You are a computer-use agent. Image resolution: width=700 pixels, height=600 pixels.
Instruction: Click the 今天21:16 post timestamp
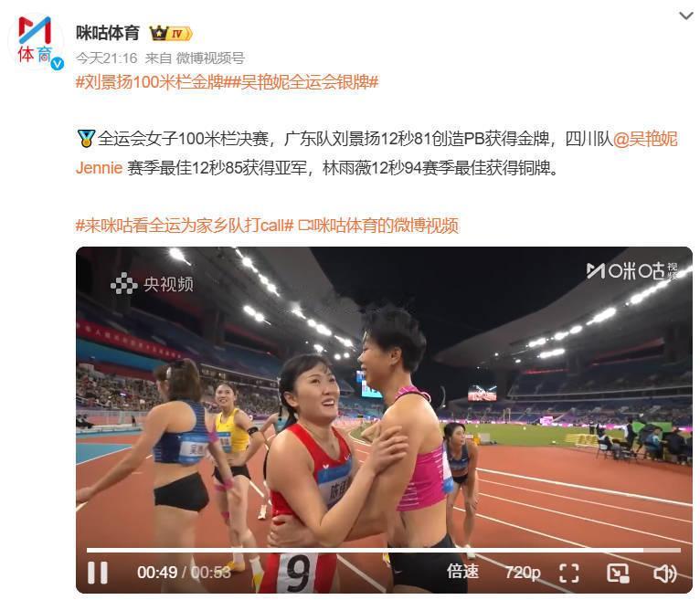click(106, 58)
